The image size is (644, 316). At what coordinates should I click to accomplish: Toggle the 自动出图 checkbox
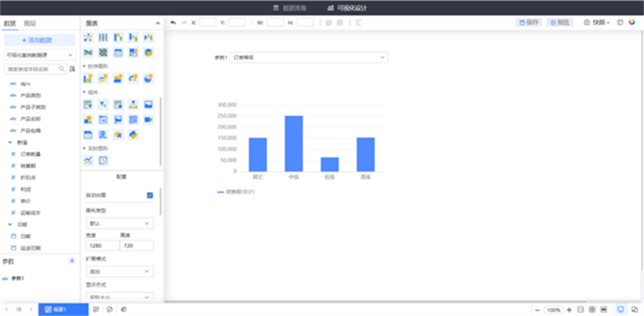coord(150,195)
